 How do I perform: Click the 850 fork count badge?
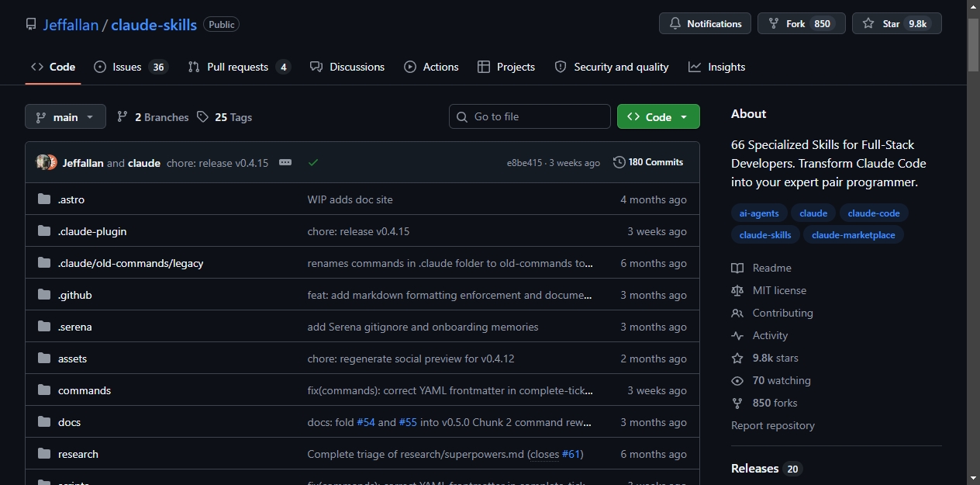pos(823,24)
